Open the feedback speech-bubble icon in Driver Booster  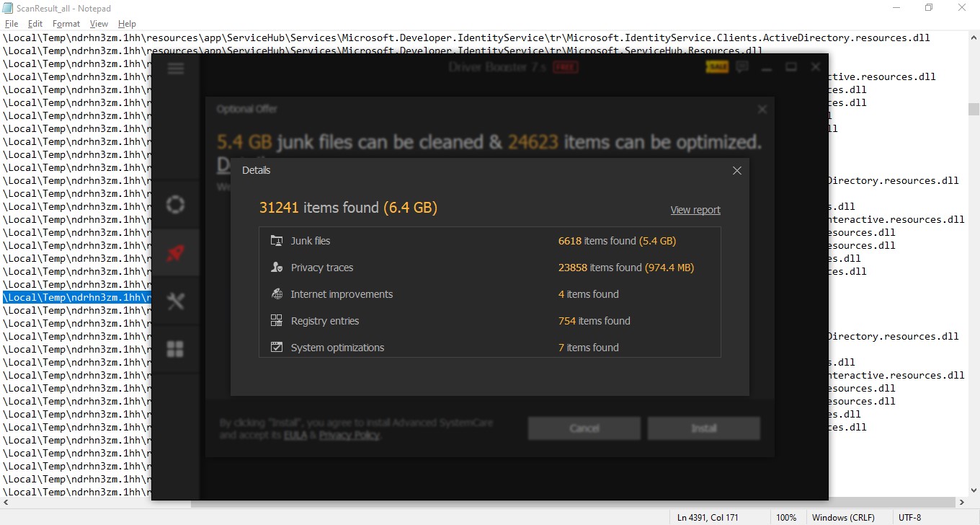pyautogui.click(x=742, y=67)
